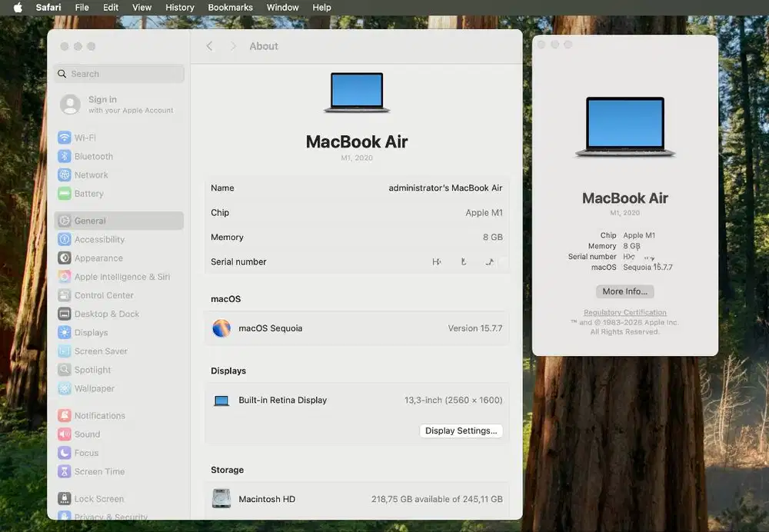This screenshot has height=532, width=769.
Task: Open the File menu
Action: [82, 8]
